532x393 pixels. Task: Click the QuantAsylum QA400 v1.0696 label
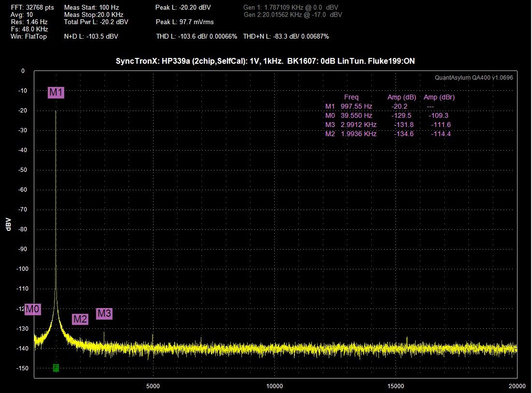pyautogui.click(x=474, y=78)
